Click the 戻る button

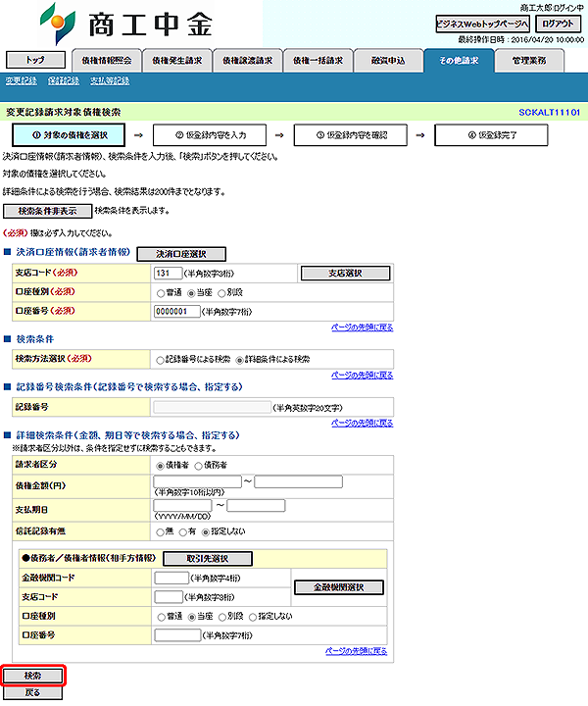pyautogui.click(x=33, y=692)
